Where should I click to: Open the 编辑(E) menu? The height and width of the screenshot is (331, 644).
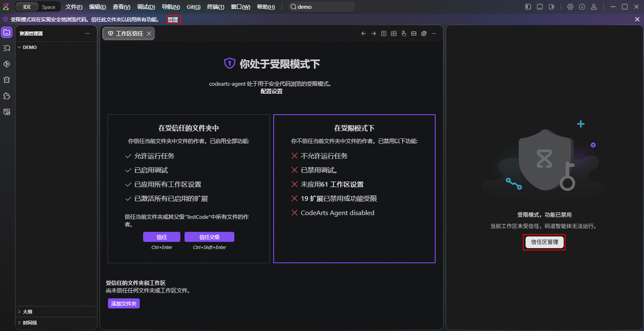(97, 7)
